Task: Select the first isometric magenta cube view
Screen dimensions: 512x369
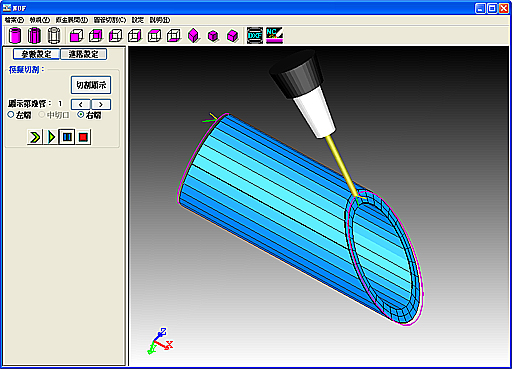Action: 193,35
